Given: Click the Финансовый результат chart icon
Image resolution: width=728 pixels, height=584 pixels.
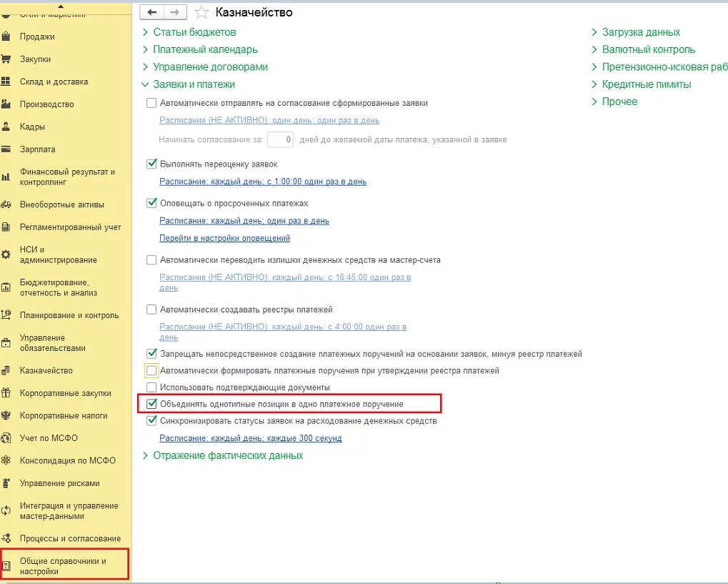Looking at the screenshot, I should coord(6,177).
